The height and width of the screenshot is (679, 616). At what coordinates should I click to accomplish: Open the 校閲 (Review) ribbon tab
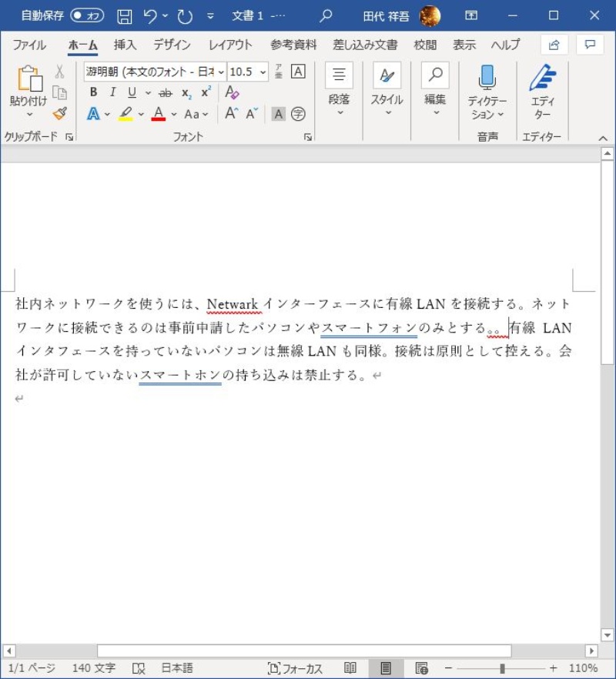point(427,45)
